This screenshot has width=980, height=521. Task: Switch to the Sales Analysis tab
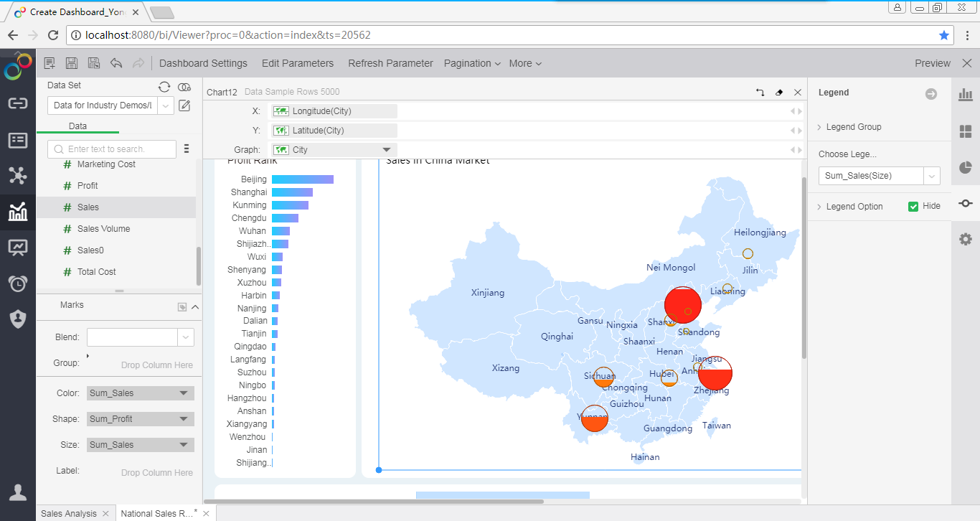69,513
